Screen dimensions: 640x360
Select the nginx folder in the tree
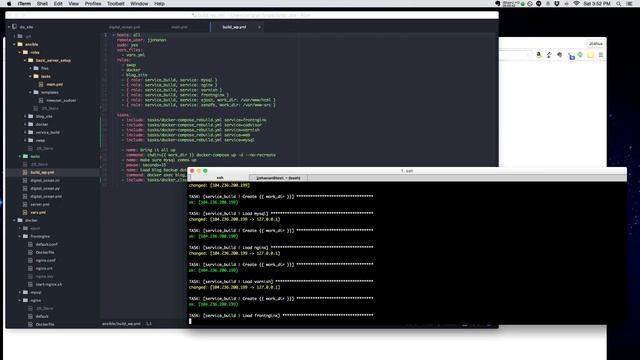[x=36, y=300]
